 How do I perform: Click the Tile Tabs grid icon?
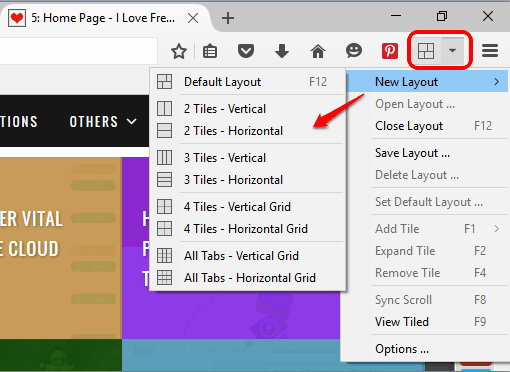click(x=426, y=51)
